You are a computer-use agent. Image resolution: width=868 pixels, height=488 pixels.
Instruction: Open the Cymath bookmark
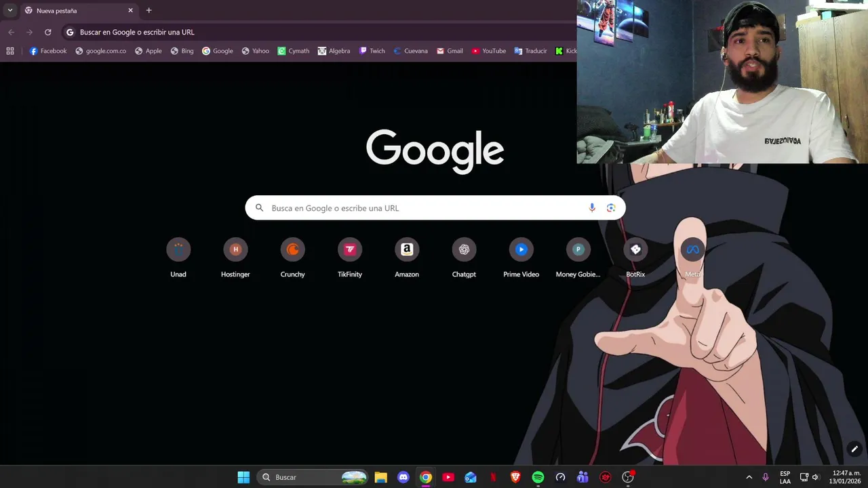[x=293, y=51]
